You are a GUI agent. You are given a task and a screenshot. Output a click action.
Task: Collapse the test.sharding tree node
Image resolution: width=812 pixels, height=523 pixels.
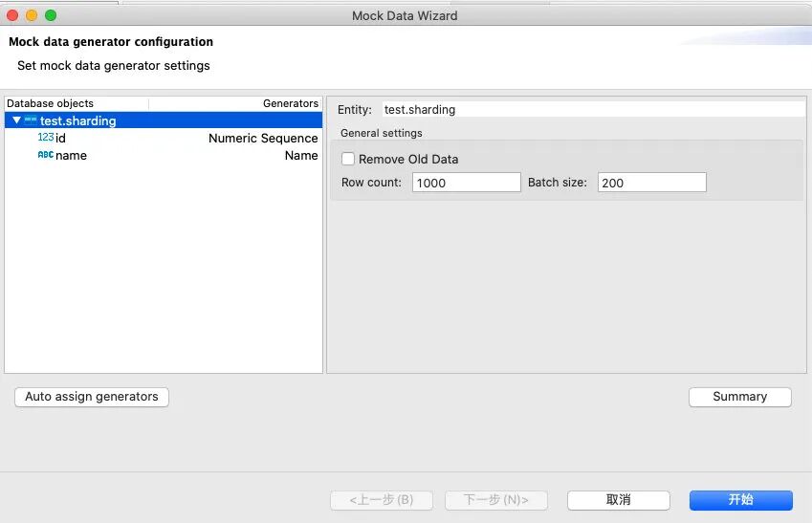pyautogui.click(x=16, y=121)
